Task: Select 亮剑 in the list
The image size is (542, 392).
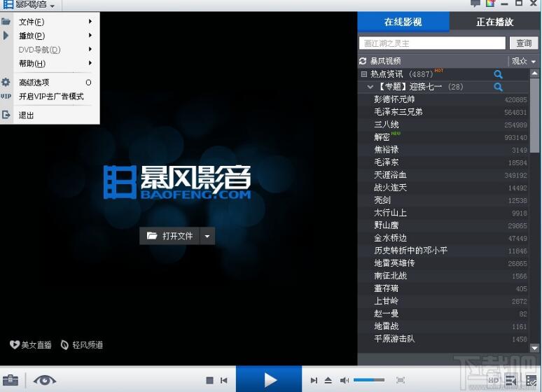Action: click(x=443, y=200)
